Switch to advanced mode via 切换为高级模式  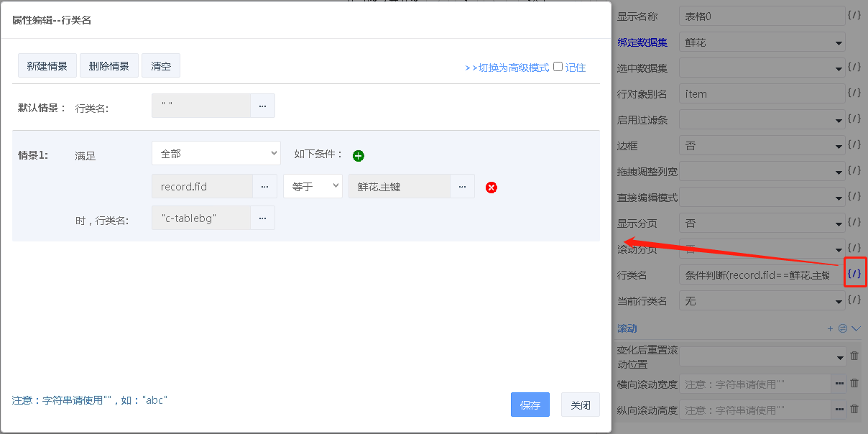coord(507,68)
